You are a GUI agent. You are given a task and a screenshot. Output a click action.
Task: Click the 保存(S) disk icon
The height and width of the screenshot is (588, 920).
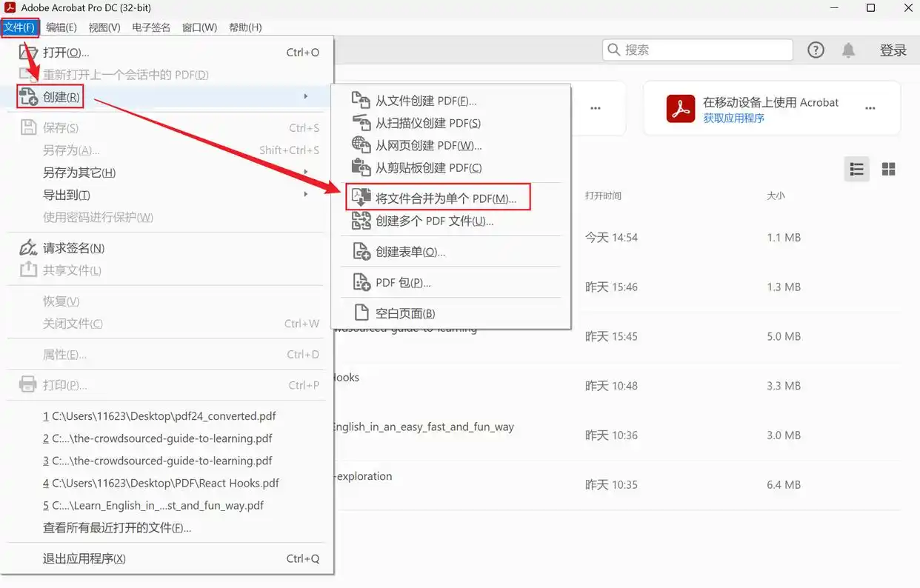(x=28, y=127)
